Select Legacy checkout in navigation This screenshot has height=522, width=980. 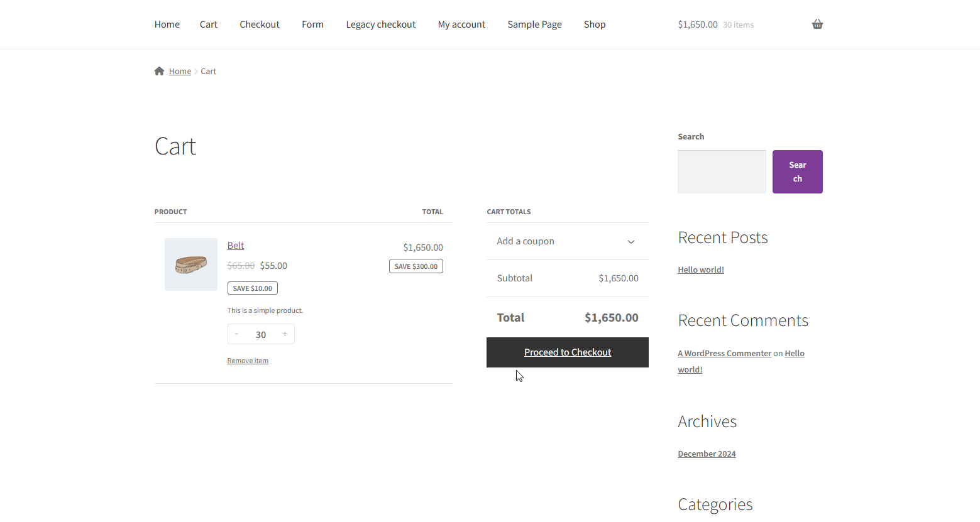(380, 24)
